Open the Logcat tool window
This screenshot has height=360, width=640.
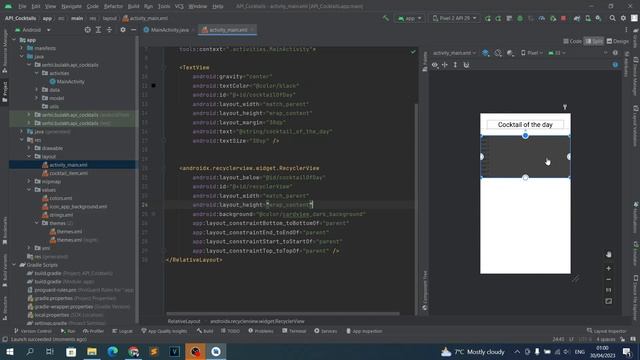(x=122, y=331)
